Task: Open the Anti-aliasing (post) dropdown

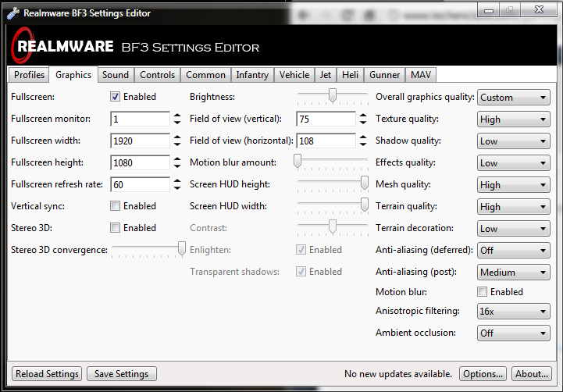Action: (514, 273)
